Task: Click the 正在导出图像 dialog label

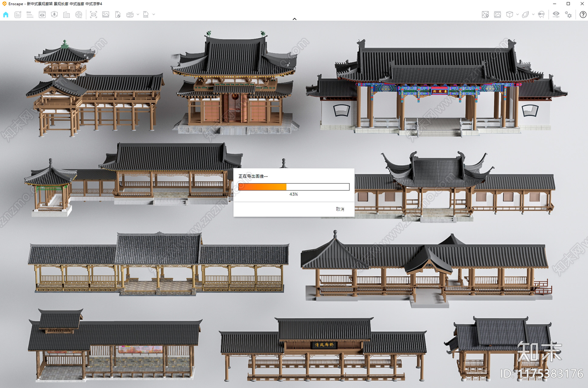Action: [253, 176]
